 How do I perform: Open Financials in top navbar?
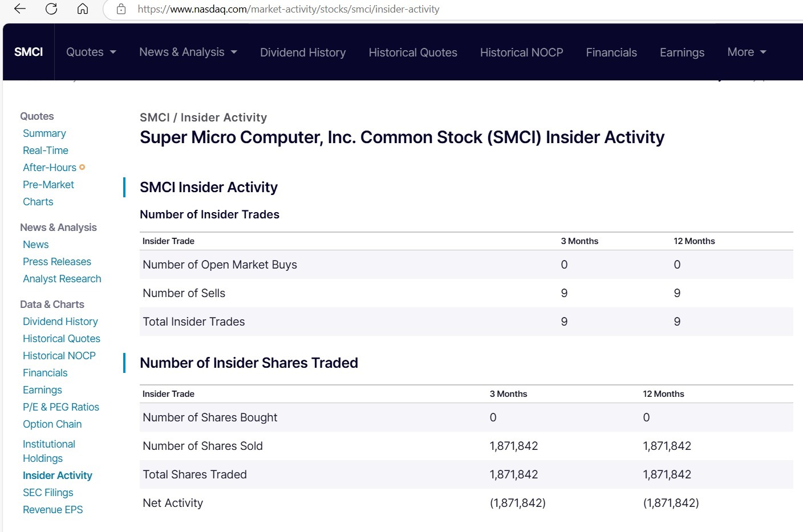click(x=611, y=52)
